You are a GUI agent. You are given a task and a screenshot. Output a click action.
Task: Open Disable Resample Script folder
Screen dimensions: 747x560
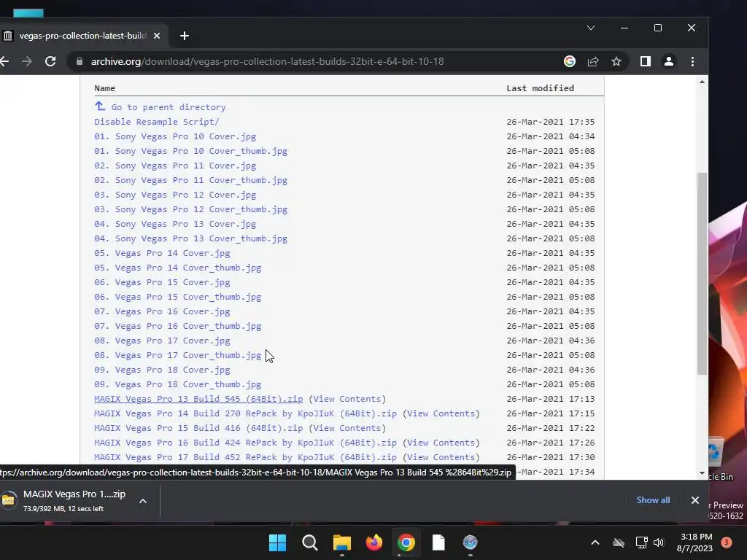157,122
